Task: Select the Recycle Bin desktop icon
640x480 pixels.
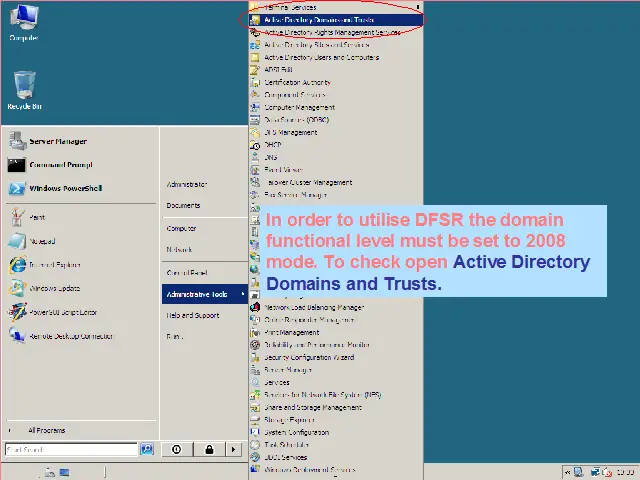Action: [24, 90]
